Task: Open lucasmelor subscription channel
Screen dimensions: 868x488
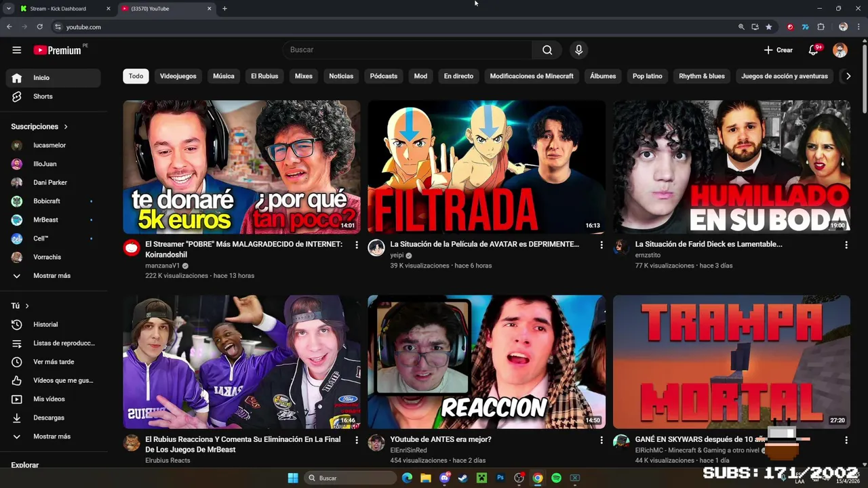Action: click(54, 145)
